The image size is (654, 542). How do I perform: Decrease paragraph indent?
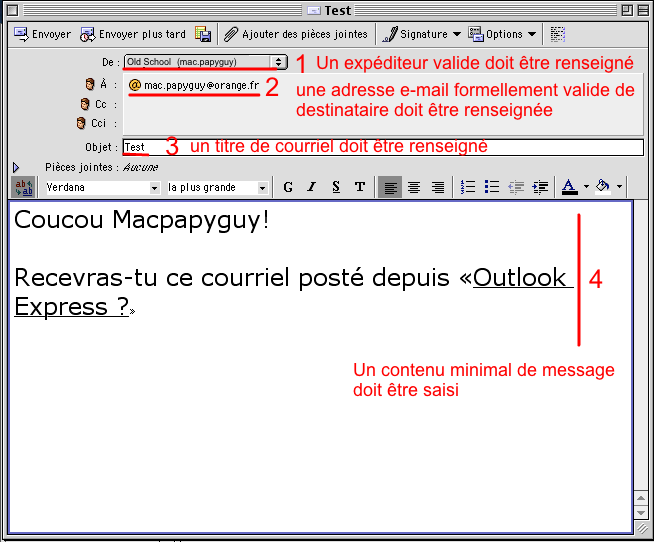pyautogui.click(x=516, y=187)
